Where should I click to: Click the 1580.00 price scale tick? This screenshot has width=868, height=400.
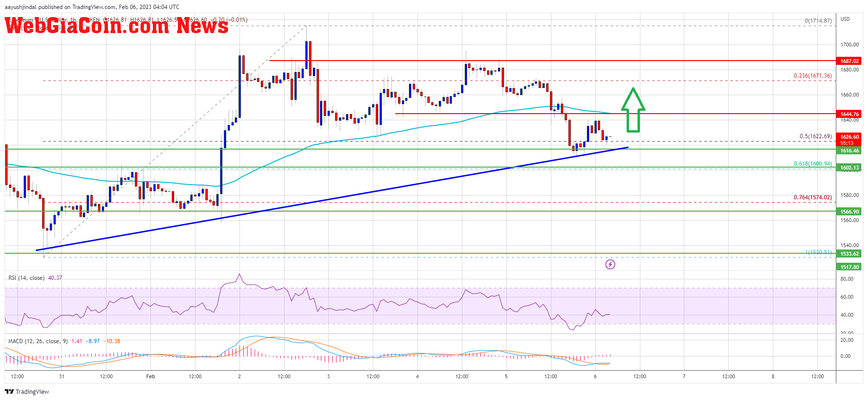[x=850, y=195]
